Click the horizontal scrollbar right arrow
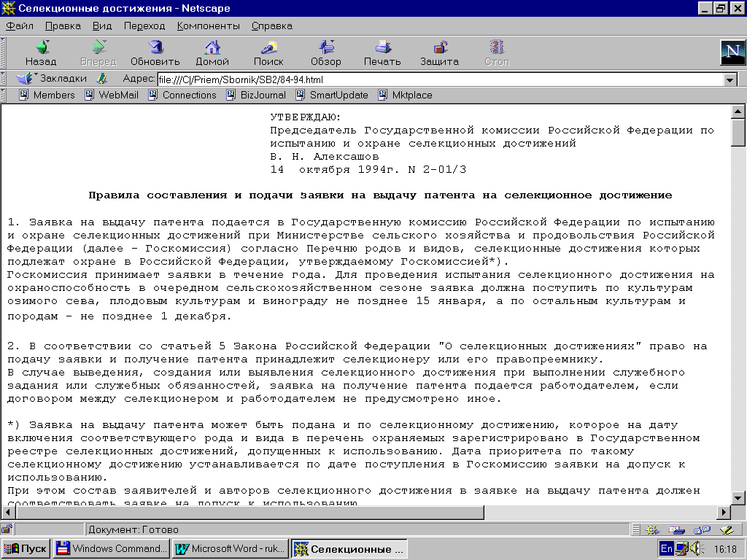The image size is (747, 560). [724, 513]
